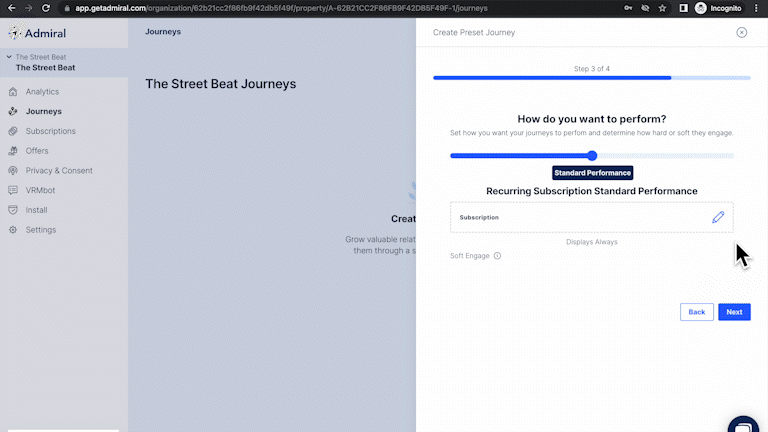
Task: Click the Next button
Action: click(734, 312)
